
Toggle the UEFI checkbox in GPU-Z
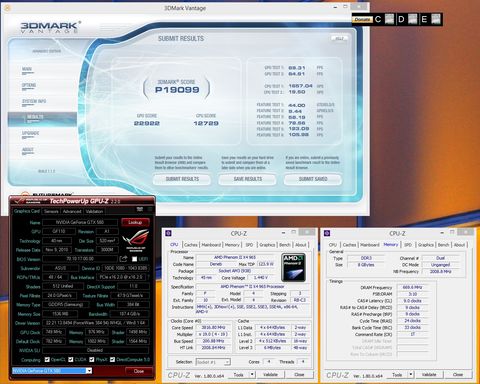134,259
